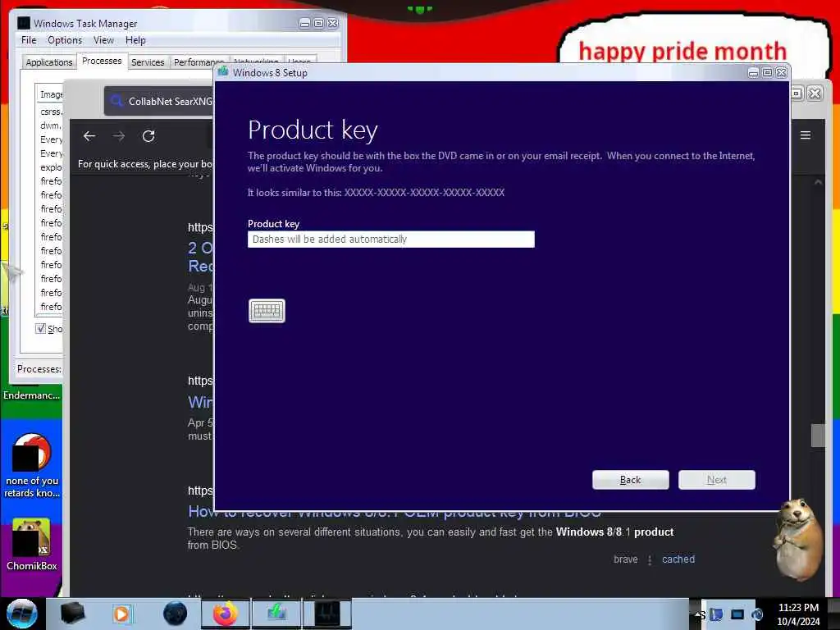Switch to Applications tab in Task Manager
840x630 pixels.
(48, 62)
